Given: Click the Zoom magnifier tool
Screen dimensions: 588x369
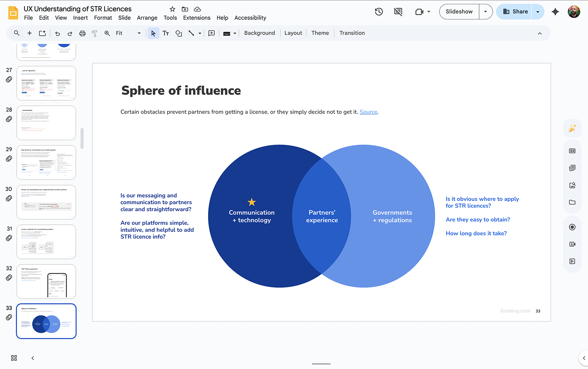Looking at the screenshot, I should pos(107,33).
